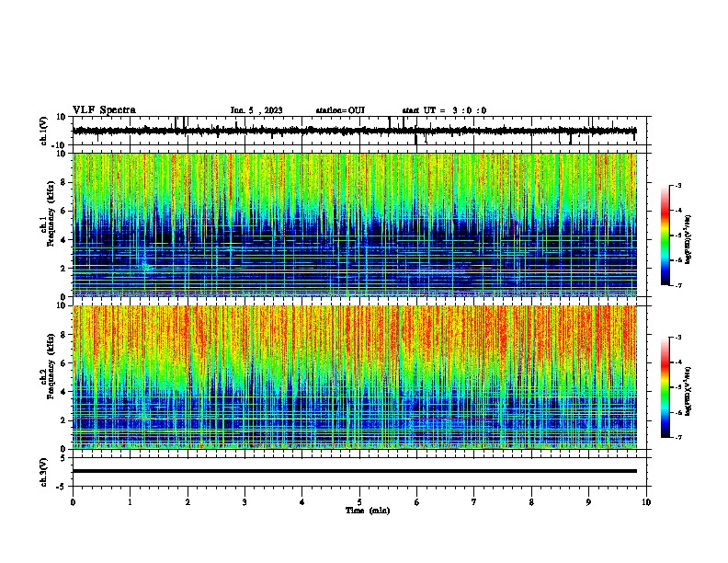The width and height of the screenshot is (728, 563).
Task: Click the date text "Jan. 5, 2023"
Action: 256,110
